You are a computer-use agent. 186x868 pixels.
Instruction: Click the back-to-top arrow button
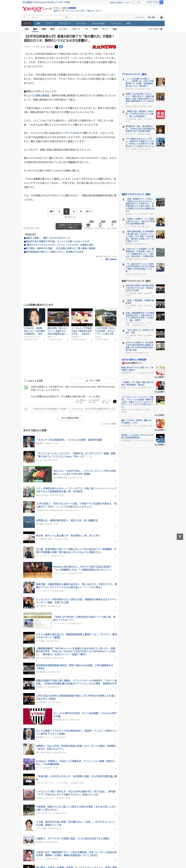[180, 537]
